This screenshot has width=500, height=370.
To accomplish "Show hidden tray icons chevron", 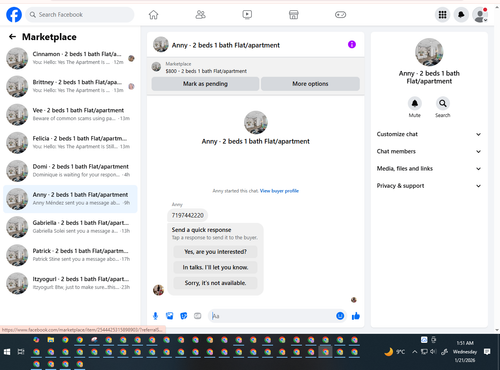I will [x=415, y=352].
